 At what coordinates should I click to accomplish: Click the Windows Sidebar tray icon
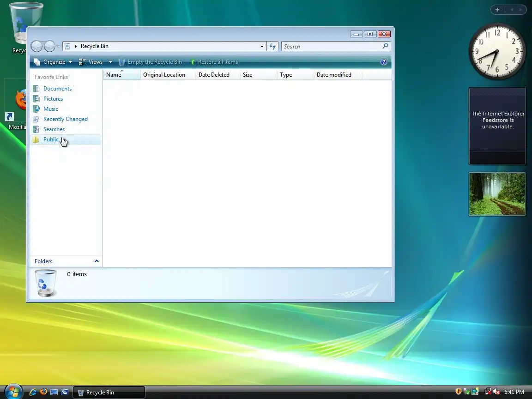coord(475,392)
